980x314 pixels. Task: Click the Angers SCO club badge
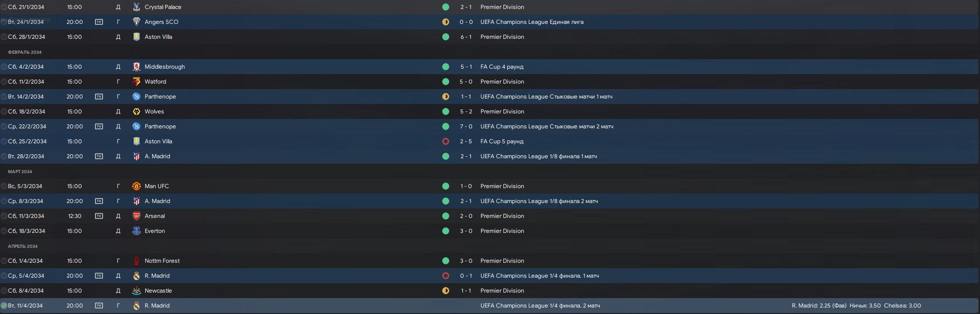(136, 22)
